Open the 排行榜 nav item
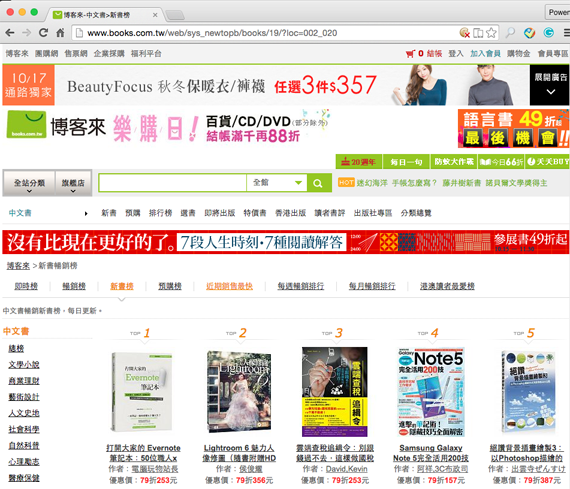The height and width of the screenshot is (489, 570). click(x=160, y=213)
